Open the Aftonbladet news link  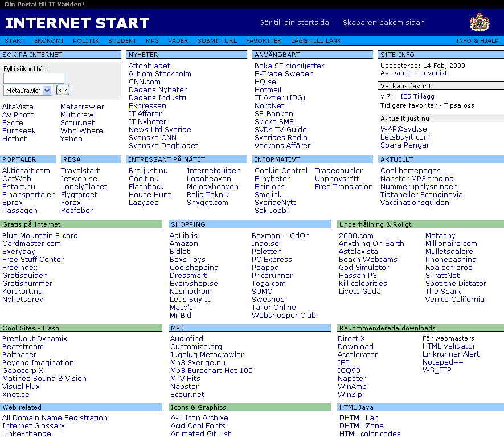pyautogui.click(x=149, y=66)
